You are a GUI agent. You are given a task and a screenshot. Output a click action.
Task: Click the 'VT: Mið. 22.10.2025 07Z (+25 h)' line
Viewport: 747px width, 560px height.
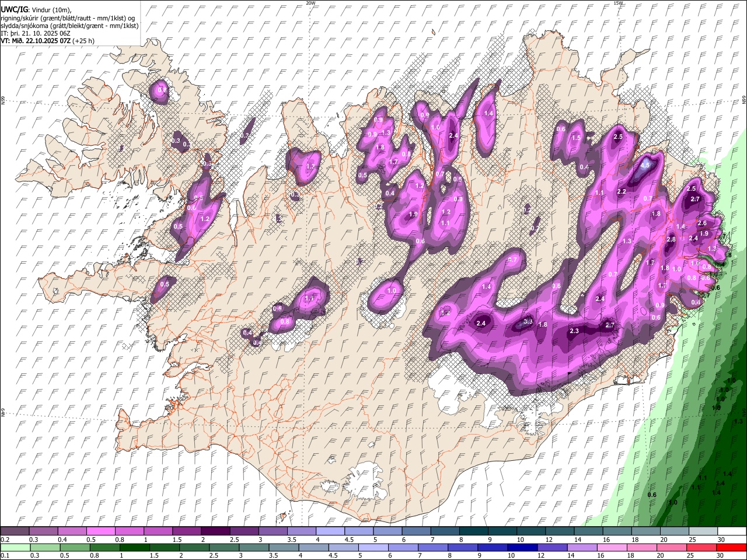[48, 41]
